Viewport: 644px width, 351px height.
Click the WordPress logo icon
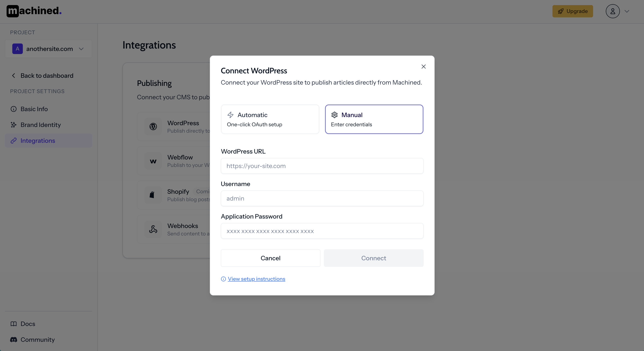pyautogui.click(x=153, y=127)
